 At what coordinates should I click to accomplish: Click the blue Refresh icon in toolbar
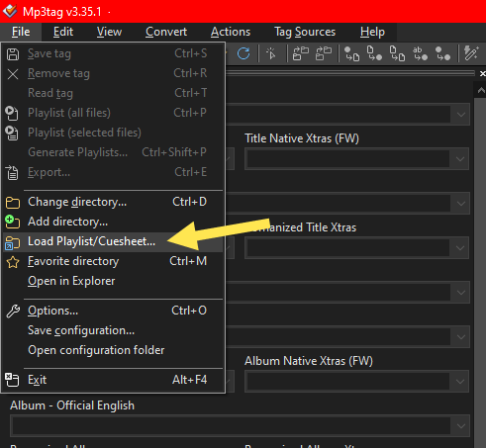click(x=243, y=53)
